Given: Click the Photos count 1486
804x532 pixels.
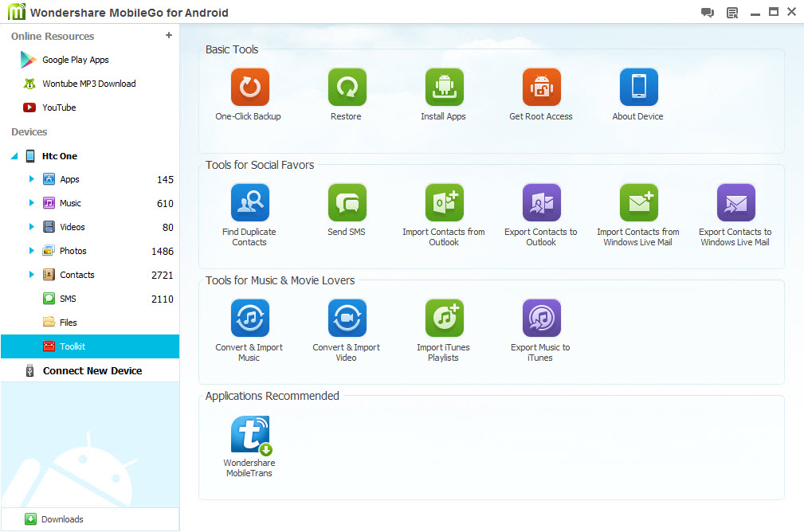Looking at the screenshot, I should coord(163,251).
